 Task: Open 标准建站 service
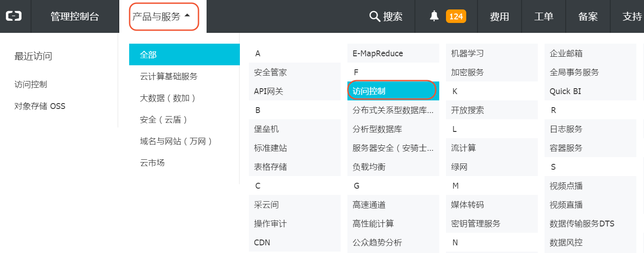coord(295,148)
